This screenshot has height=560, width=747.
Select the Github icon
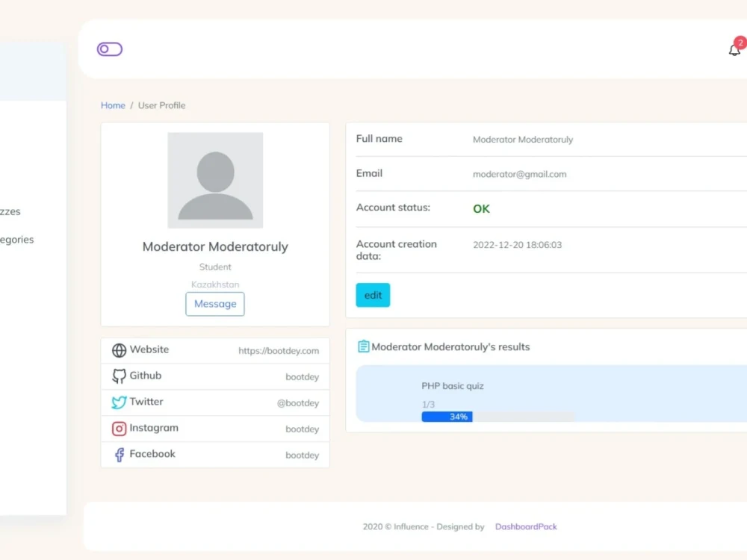click(119, 376)
